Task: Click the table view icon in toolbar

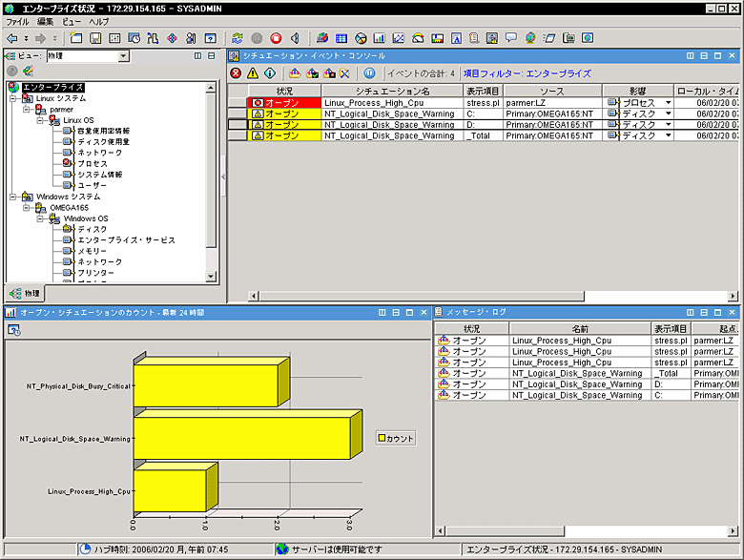Action: click(x=341, y=38)
